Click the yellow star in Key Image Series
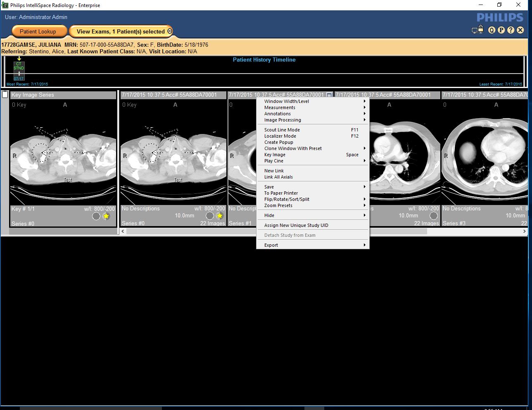532x410 pixels. click(x=106, y=216)
